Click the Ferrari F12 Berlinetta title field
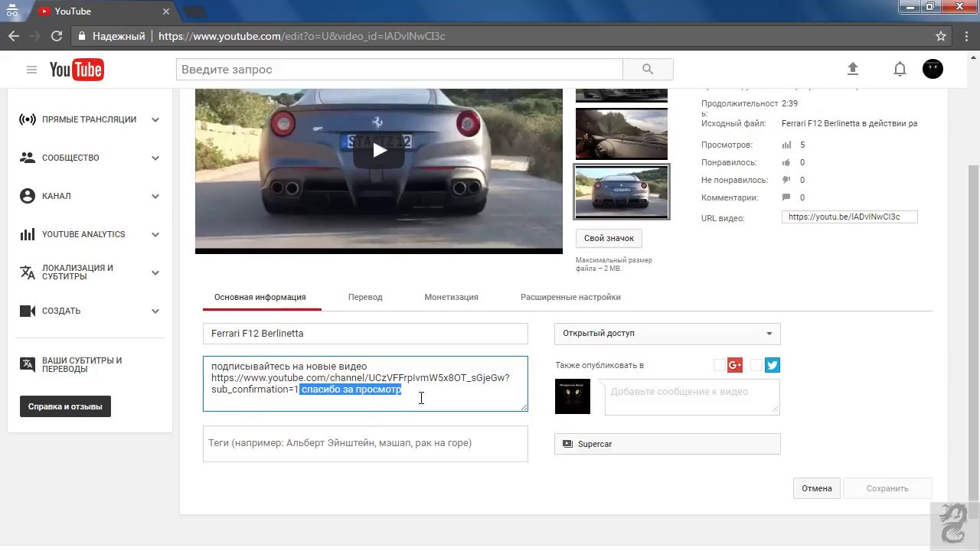 [365, 334]
